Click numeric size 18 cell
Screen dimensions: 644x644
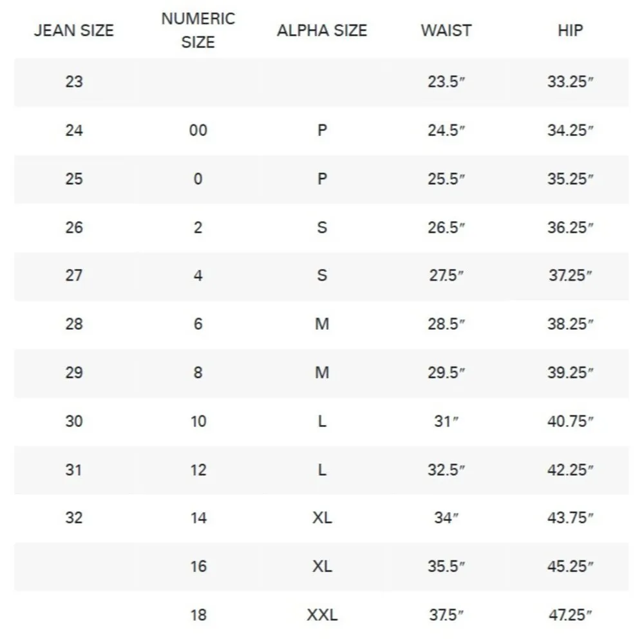coord(198,615)
